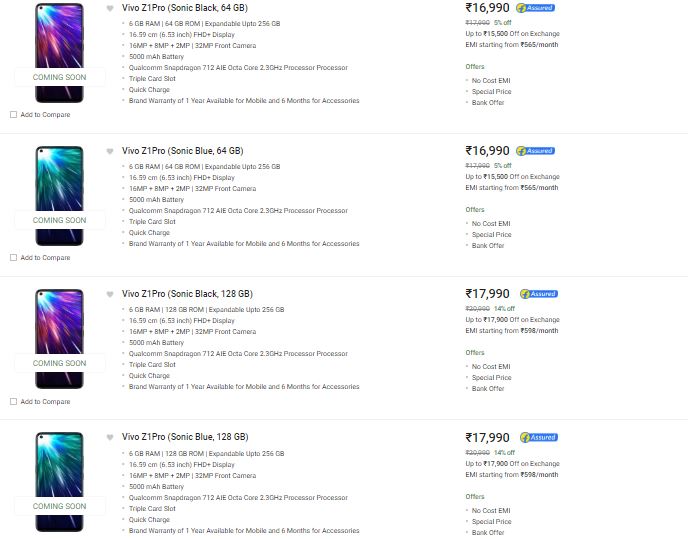Add Sonic Blue 128 GB to wishlist

point(110,438)
